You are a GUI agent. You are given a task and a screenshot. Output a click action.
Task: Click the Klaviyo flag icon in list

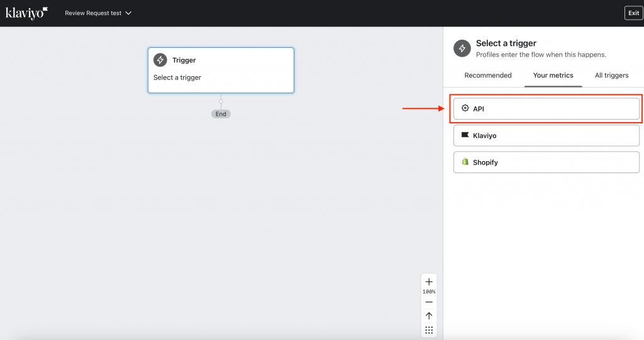(x=465, y=135)
